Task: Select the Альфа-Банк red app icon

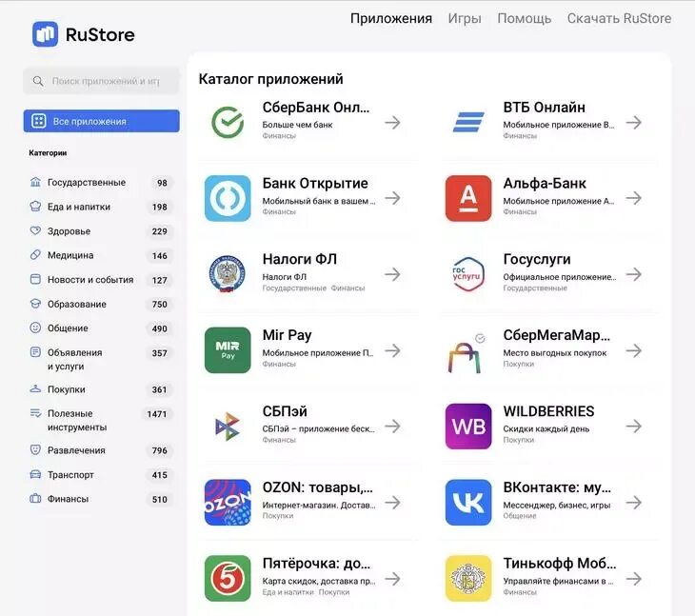Action: click(x=468, y=198)
